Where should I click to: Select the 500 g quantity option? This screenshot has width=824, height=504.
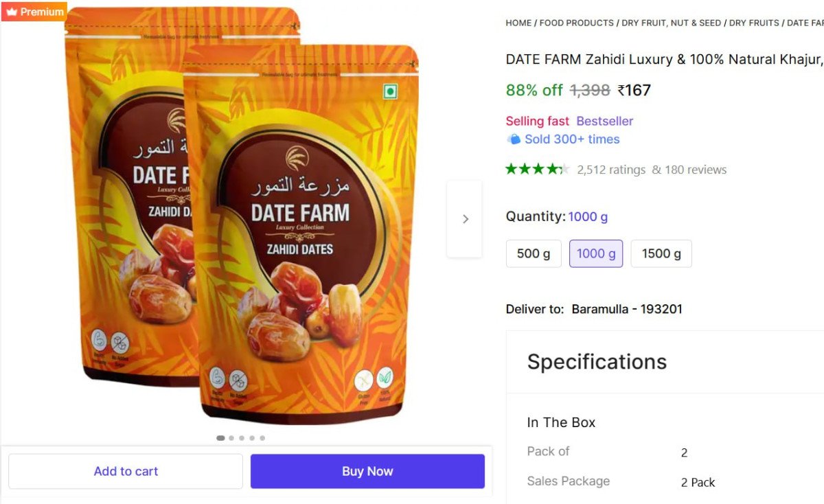pos(534,253)
